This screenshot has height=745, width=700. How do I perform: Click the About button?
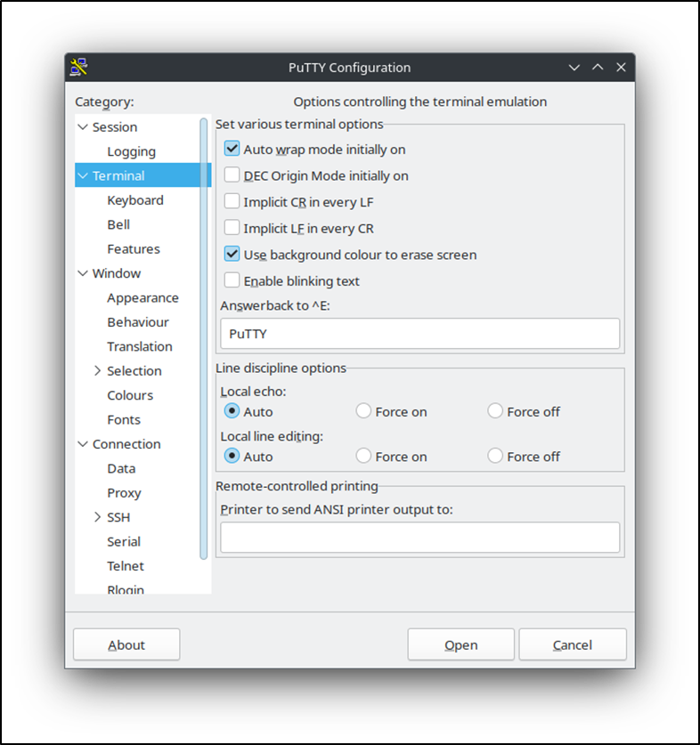(126, 644)
